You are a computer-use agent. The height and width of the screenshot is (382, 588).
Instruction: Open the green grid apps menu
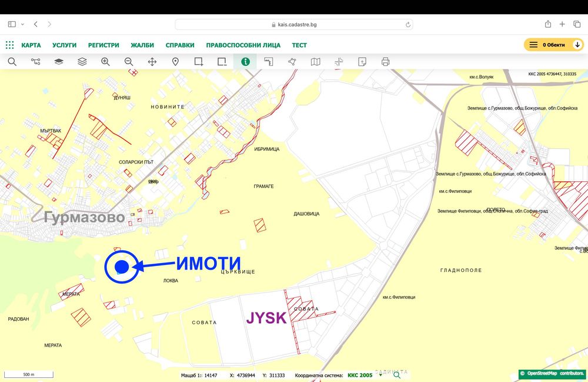tap(10, 45)
